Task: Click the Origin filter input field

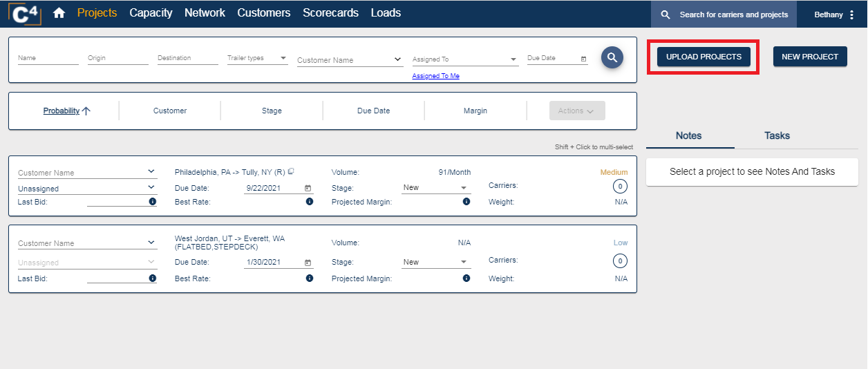Action: (117, 59)
